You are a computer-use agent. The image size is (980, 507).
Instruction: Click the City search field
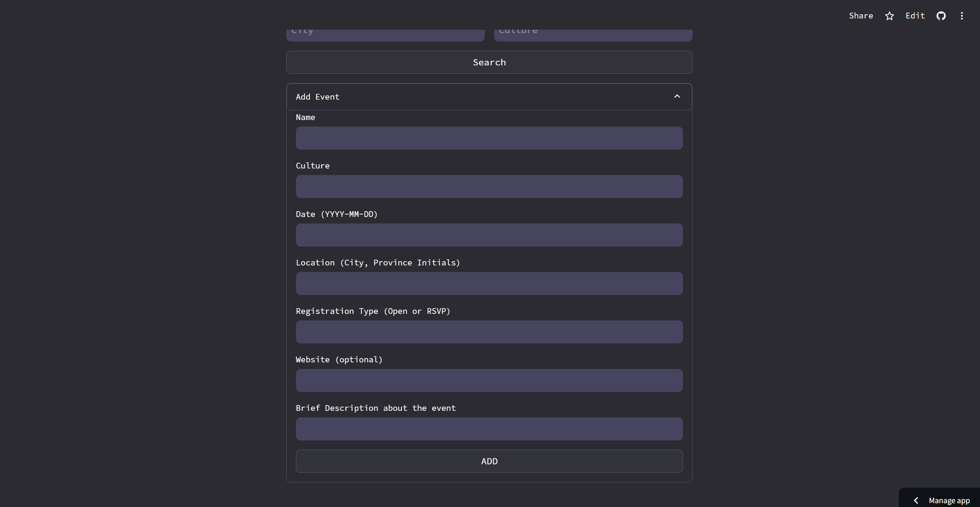385,35
